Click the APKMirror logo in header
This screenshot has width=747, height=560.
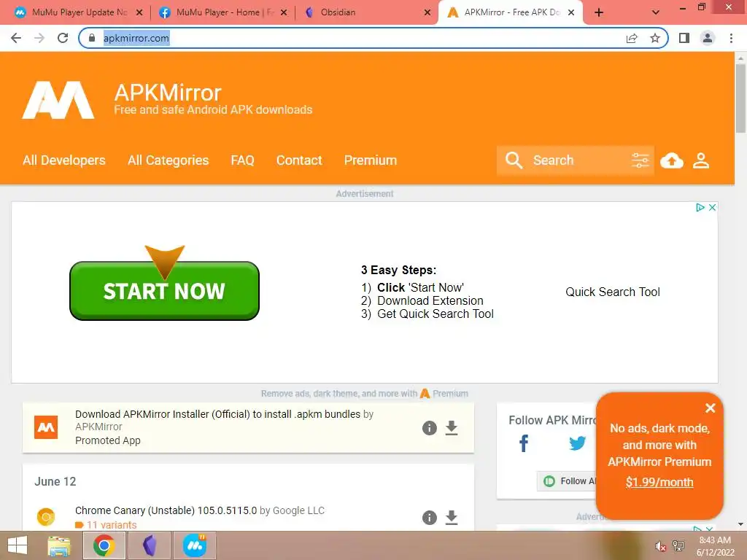[x=58, y=100]
